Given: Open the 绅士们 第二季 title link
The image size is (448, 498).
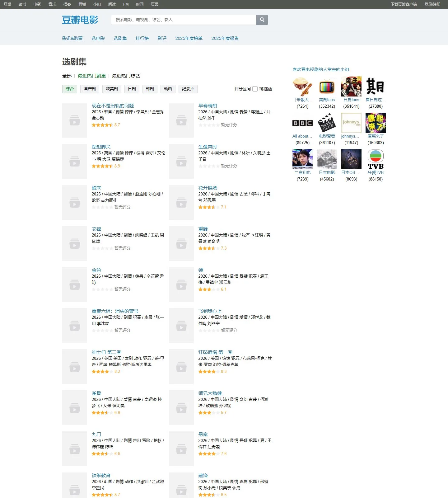Looking at the screenshot, I should coord(106,352).
